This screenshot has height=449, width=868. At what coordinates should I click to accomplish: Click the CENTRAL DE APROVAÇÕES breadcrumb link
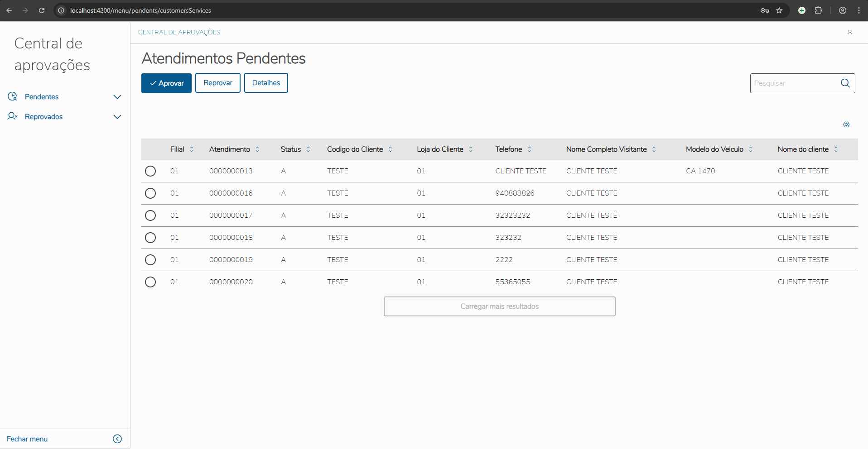(x=179, y=32)
